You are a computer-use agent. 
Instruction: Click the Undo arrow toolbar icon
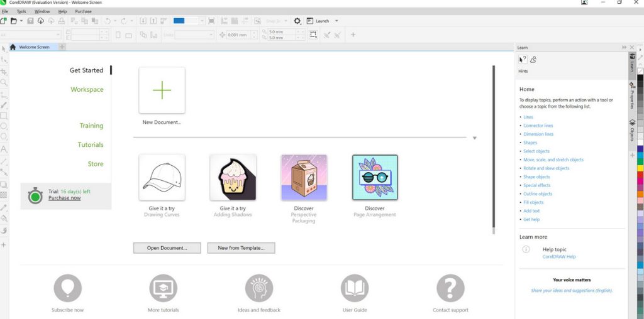click(x=108, y=21)
